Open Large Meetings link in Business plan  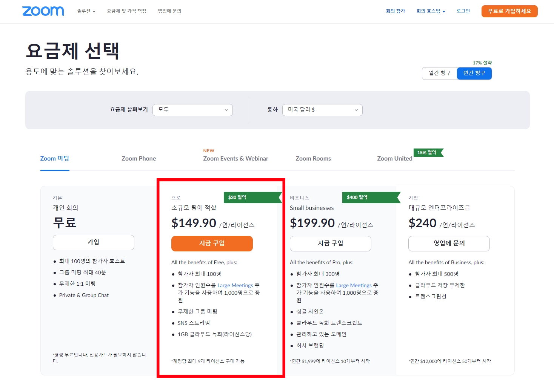tap(354, 285)
